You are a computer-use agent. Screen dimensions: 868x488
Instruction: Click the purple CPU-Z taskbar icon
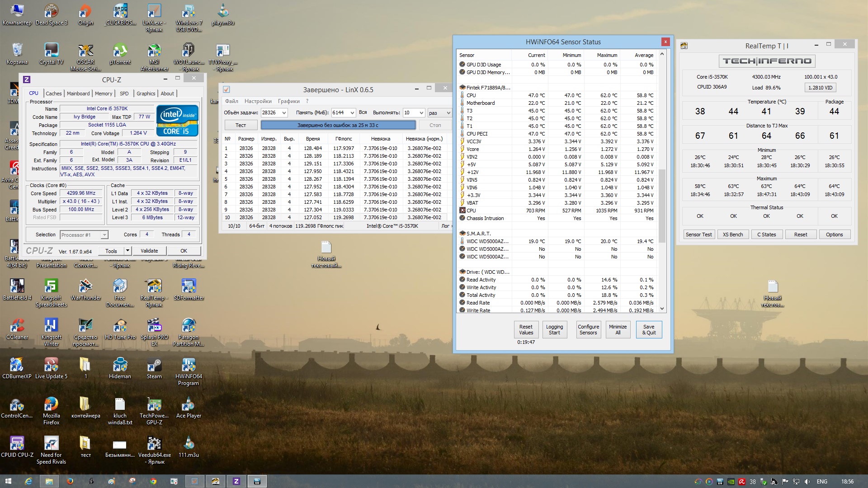point(236,481)
